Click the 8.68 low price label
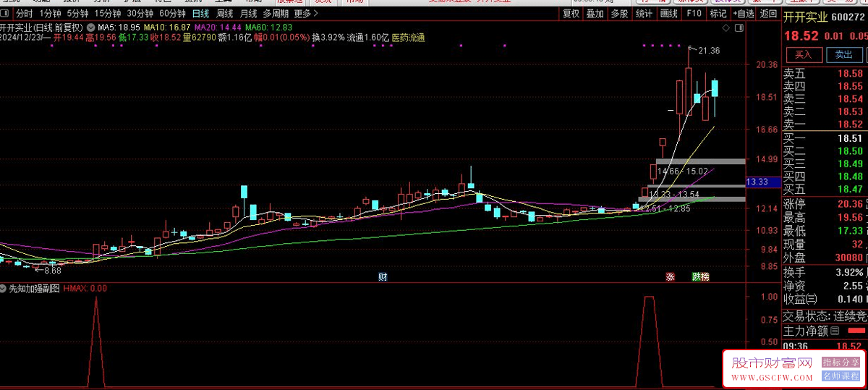Image resolution: width=868 pixels, height=390 pixels. click(x=52, y=271)
